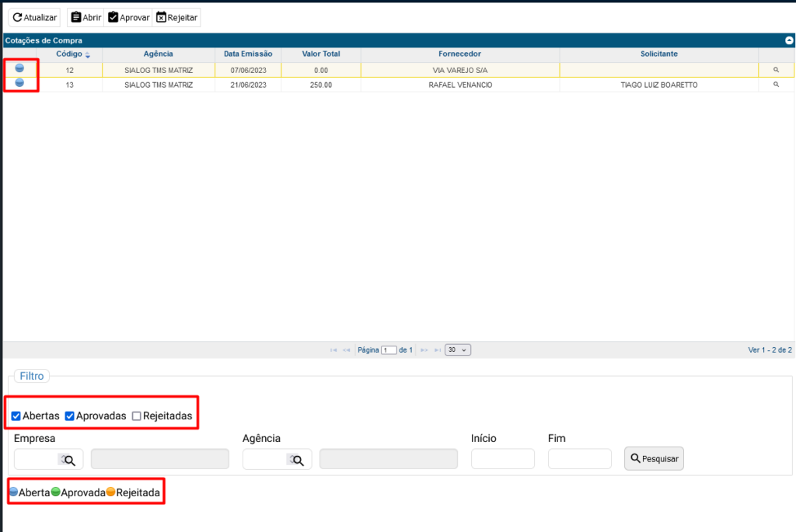Viewport: 796px width, 532px height.
Task: Click the Atualizar refresh button
Action: (34, 18)
